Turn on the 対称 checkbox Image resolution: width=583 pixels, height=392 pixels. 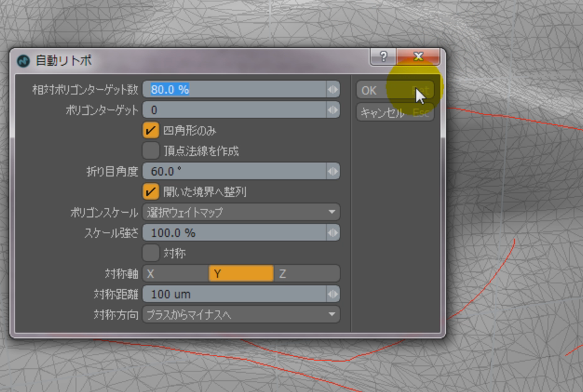tap(151, 253)
